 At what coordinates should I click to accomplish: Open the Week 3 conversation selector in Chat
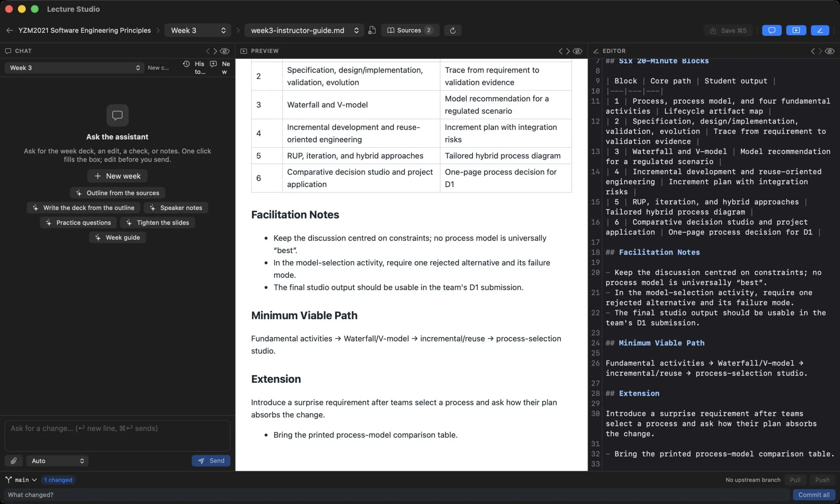coord(74,68)
